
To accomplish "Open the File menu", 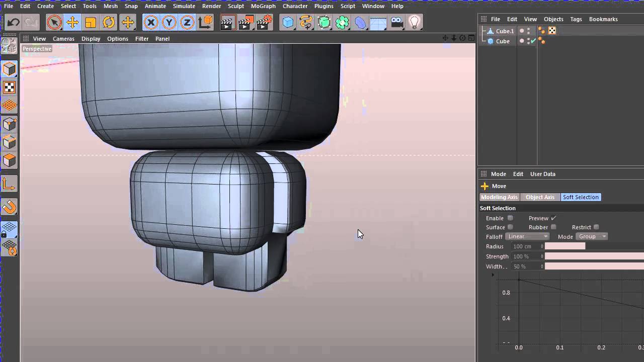I will [x=9, y=6].
